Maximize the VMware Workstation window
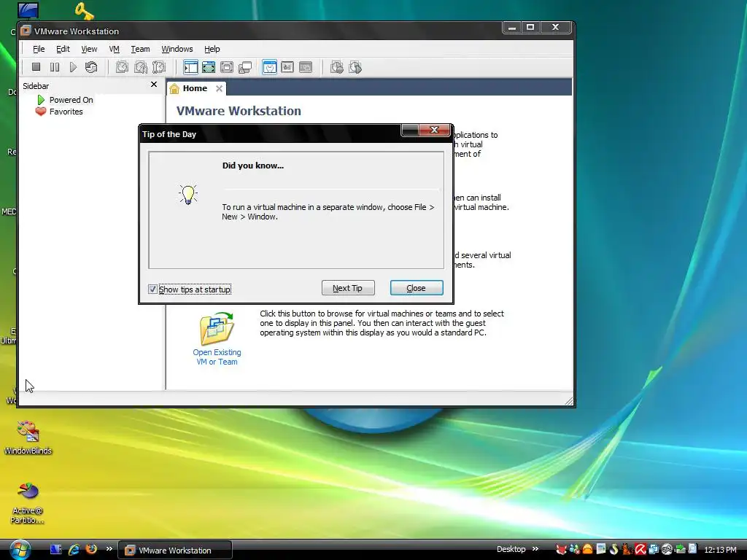 530,28
